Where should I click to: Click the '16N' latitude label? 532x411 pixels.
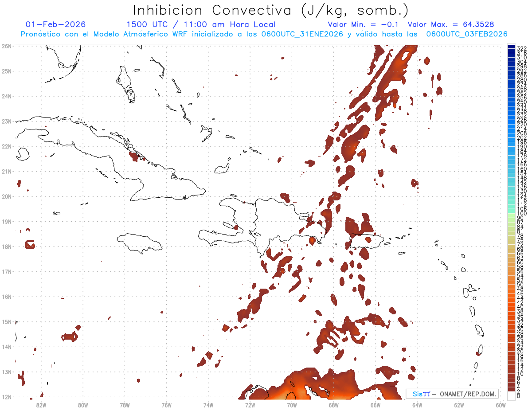(7, 297)
